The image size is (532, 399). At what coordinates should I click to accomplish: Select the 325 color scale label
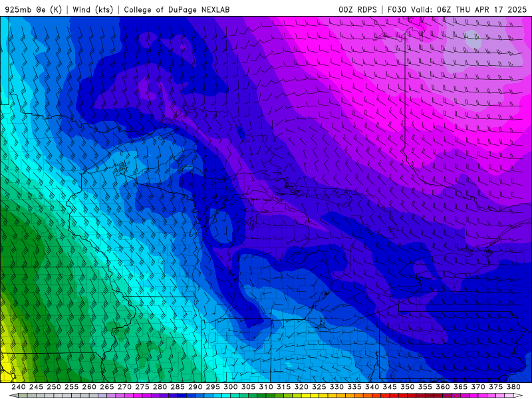319,387
